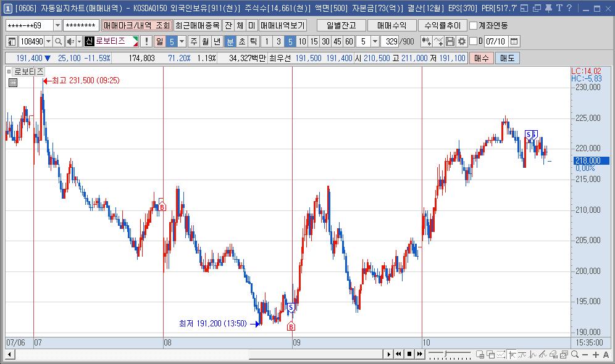Choose the 1 minute interval
The height and width of the screenshot is (364, 615).
point(267,41)
